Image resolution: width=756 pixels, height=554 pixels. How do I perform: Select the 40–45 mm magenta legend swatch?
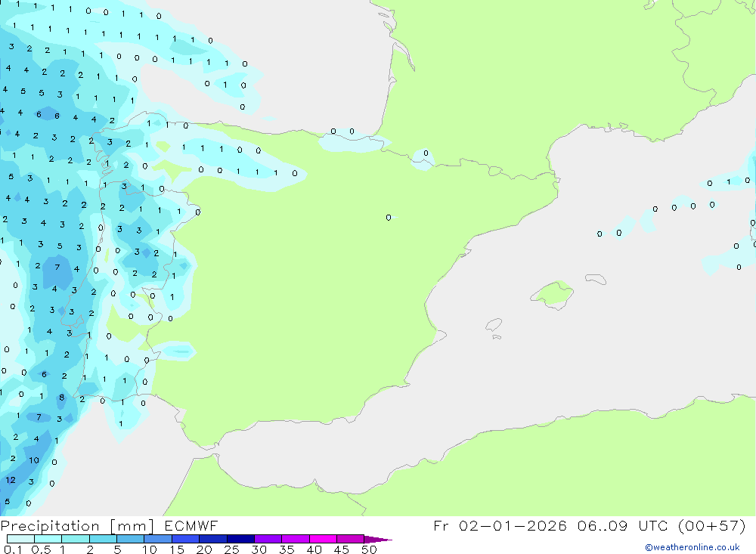point(323,539)
